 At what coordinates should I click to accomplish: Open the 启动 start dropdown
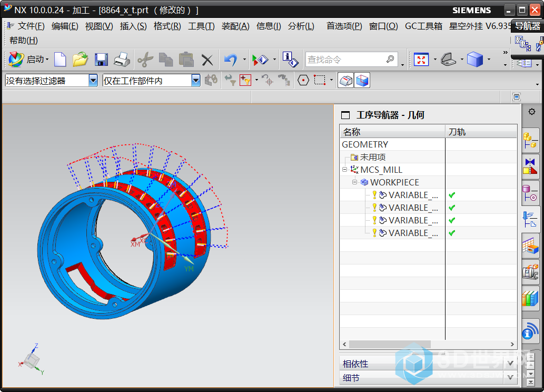29,60
